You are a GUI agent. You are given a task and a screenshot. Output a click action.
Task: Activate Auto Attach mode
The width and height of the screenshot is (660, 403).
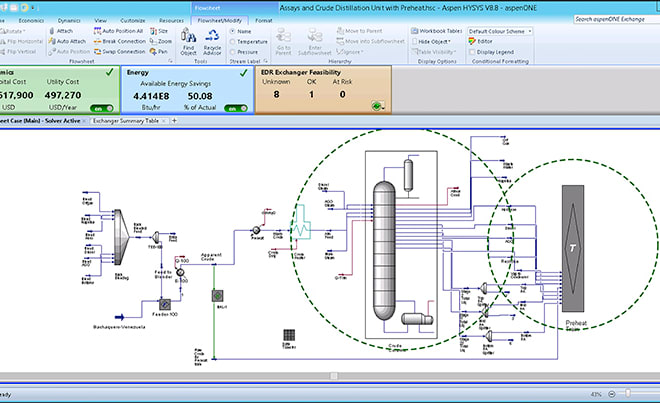point(67,41)
